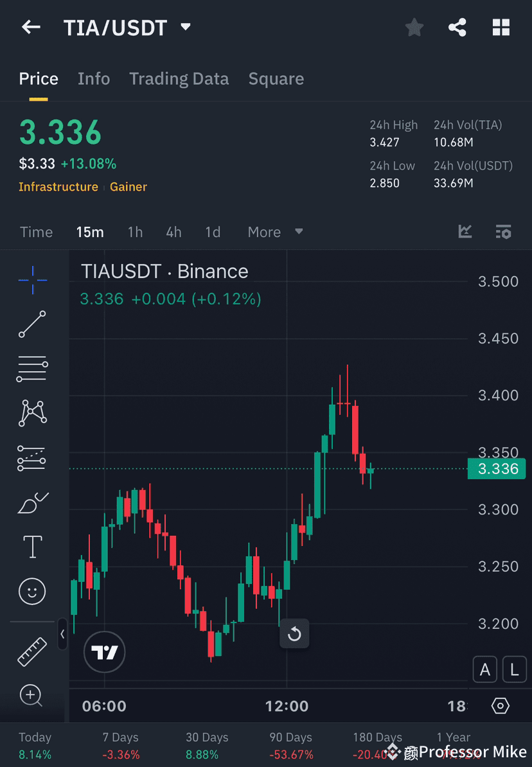Select the XABCD pattern tool
Image resolution: width=532 pixels, height=767 pixels.
point(32,413)
